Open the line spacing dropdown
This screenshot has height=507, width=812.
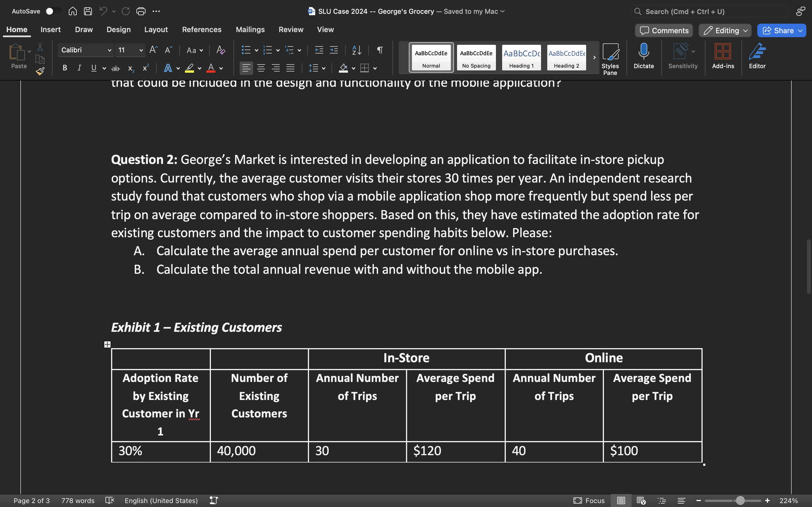pyautogui.click(x=317, y=68)
